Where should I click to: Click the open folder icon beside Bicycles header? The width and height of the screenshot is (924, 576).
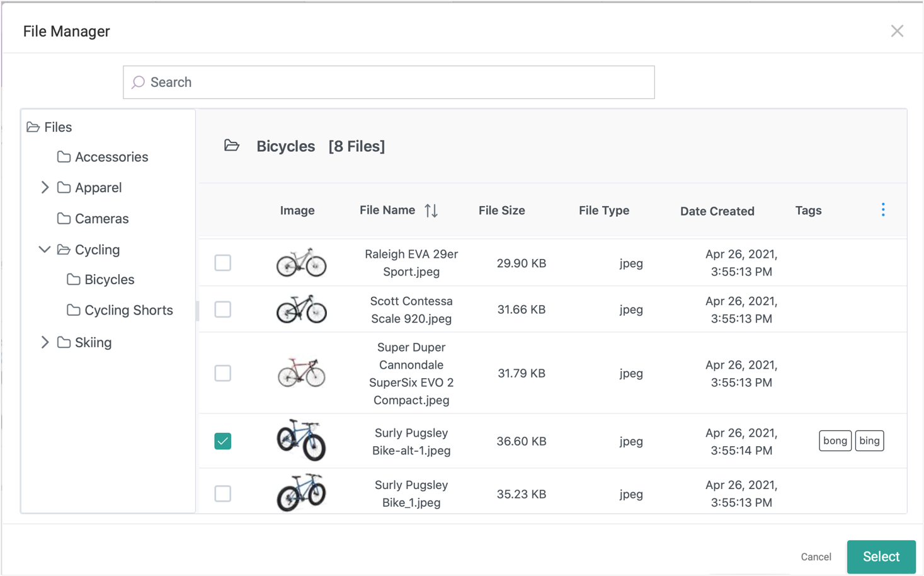tap(232, 146)
